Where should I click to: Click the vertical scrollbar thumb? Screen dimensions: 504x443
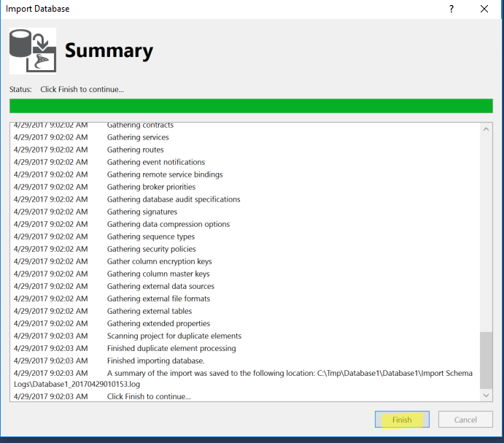(x=486, y=361)
